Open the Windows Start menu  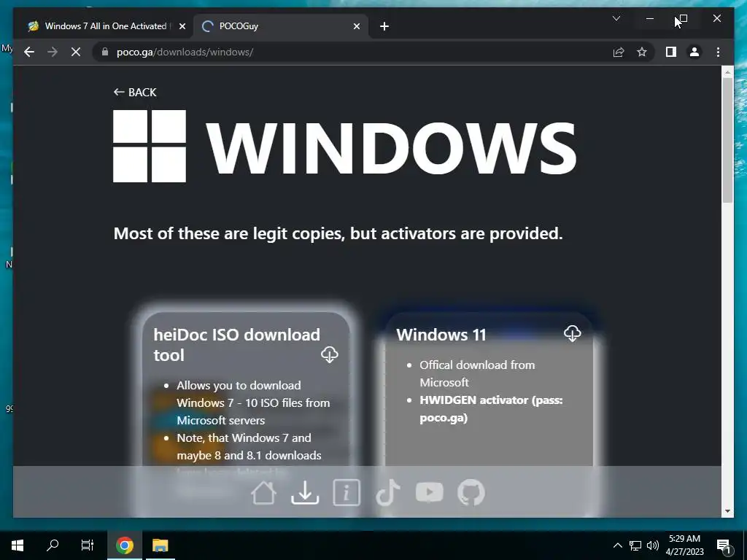pos(18,545)
